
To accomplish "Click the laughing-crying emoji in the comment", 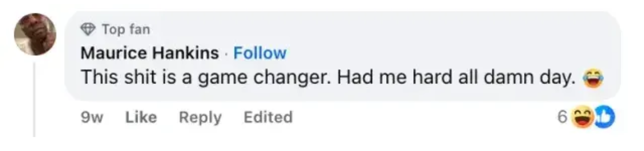I will tap(593, 78).
